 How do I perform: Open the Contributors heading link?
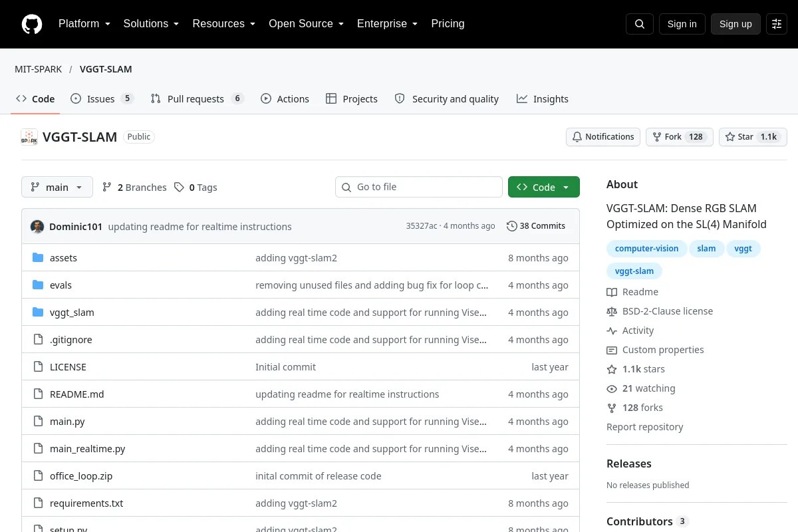pos(647,521)
